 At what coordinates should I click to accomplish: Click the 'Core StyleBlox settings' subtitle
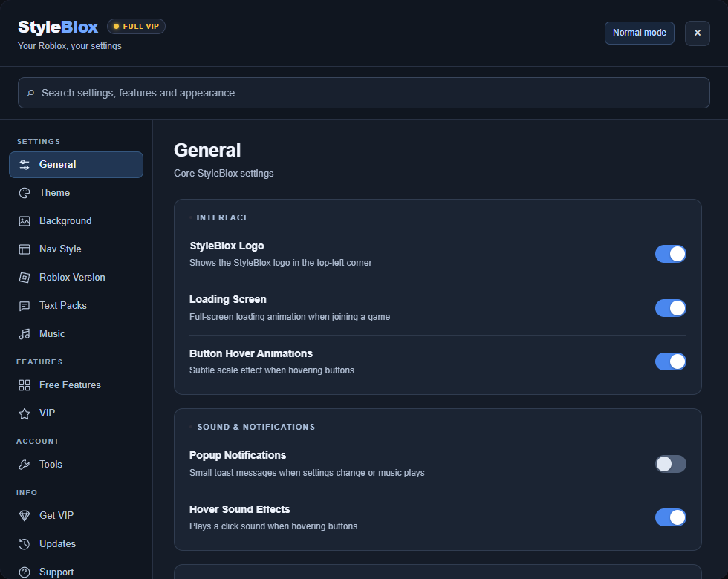coord(224,174)
